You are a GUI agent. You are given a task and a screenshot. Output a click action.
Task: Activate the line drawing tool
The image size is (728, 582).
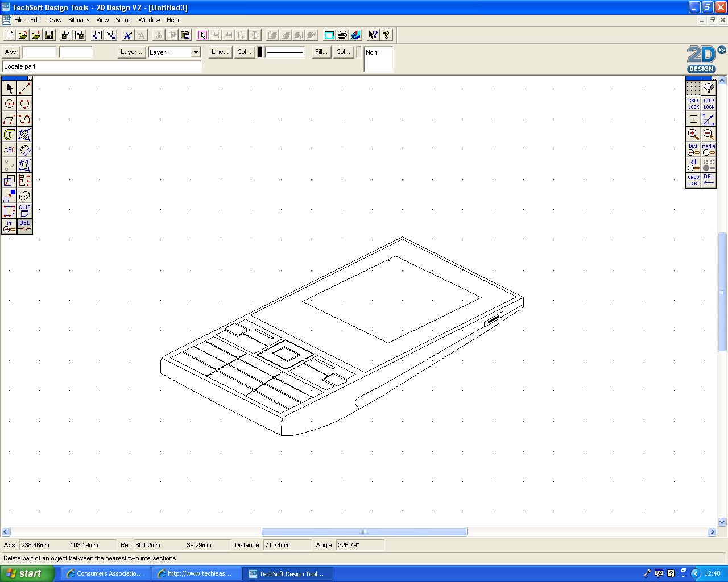point(24,89)
